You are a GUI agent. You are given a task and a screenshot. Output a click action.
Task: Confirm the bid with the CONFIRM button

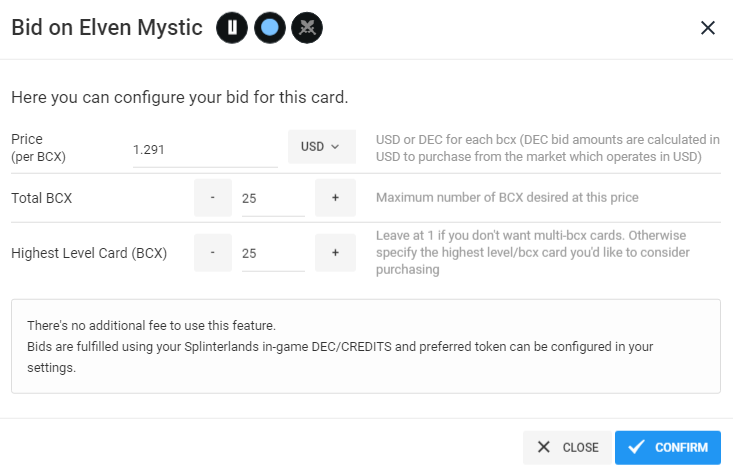coord(668,448)
